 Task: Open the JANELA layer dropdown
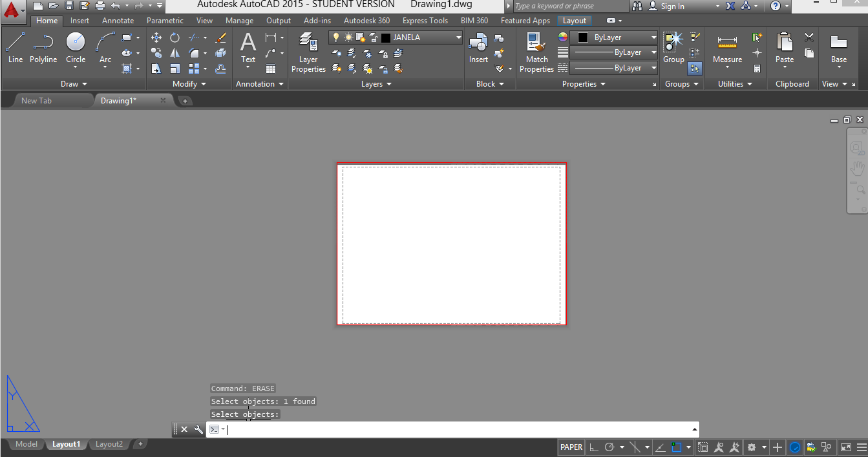tap(458, 37)
